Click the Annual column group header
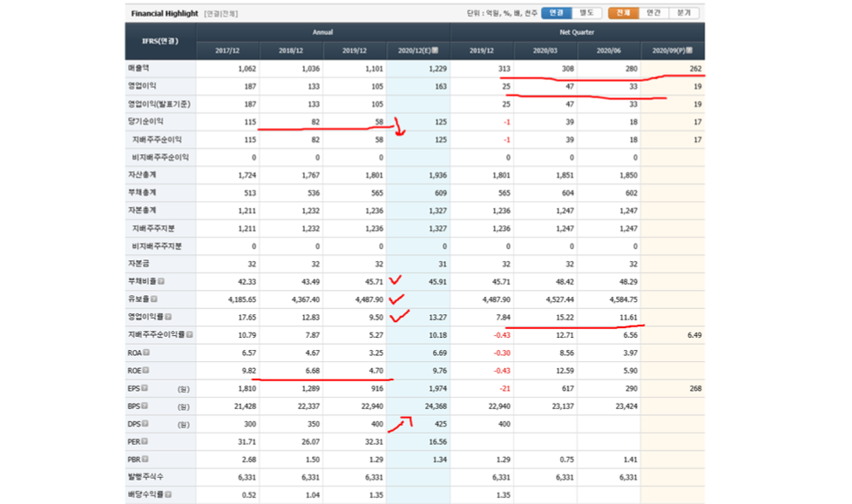 [x=322, y=32]
